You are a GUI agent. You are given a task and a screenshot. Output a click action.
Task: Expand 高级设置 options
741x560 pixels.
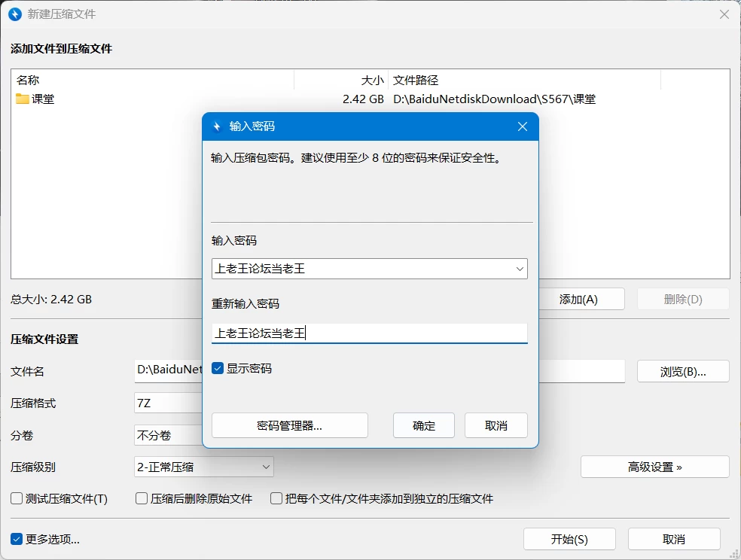pos(654,467)
